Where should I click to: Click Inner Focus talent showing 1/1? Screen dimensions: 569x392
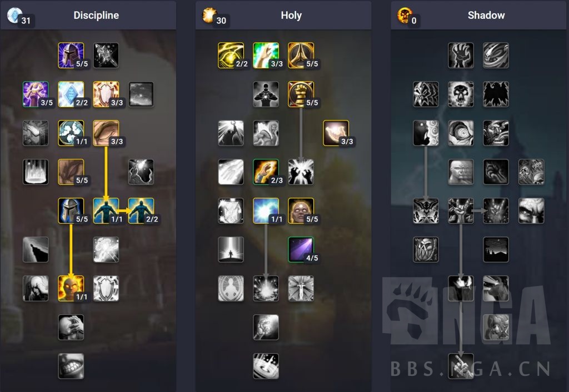tap(71, 133)
